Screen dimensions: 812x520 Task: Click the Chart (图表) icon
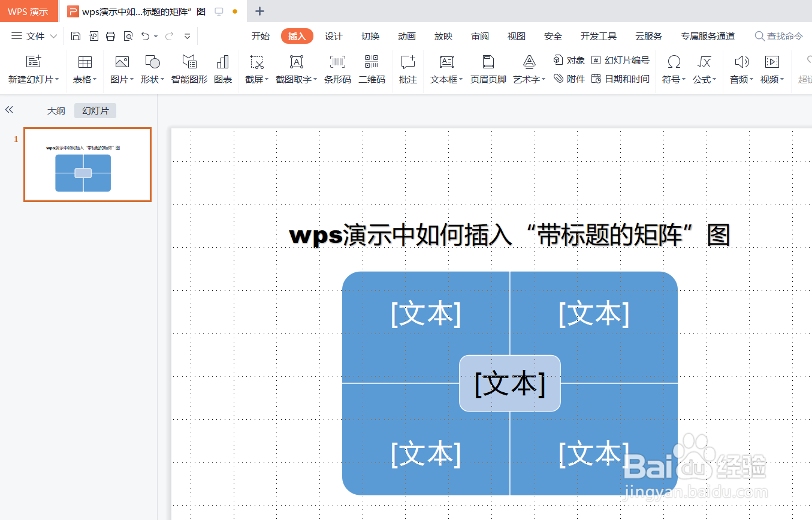click(223, 61)
